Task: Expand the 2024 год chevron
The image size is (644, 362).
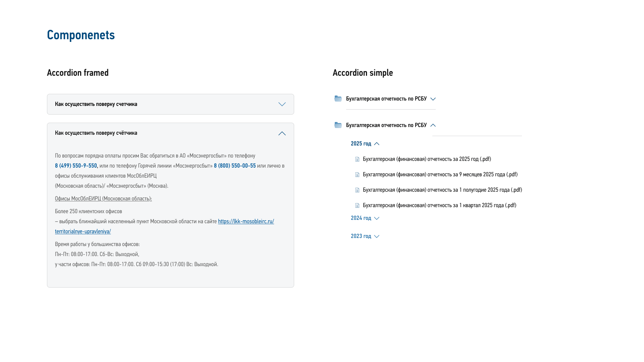Action: pyautogui.click(x=377, y=218)
